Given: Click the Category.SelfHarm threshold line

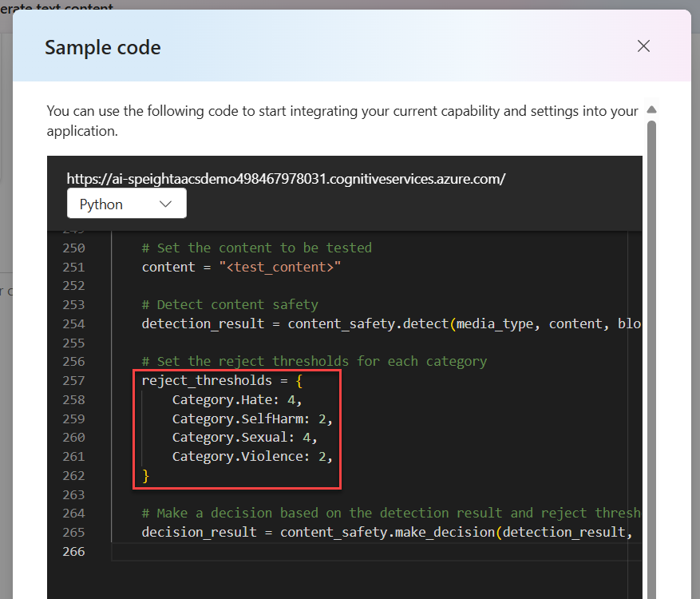Looking at the screenshot, I should coord(251,419).
